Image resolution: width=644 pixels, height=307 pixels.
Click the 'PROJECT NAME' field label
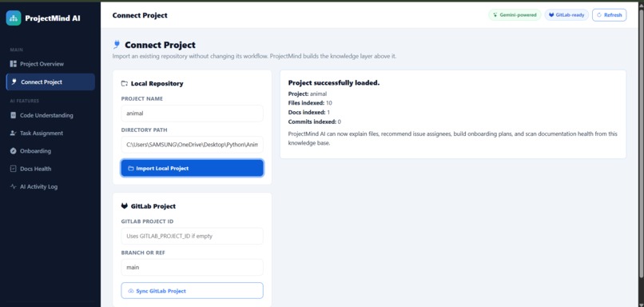click(x=142, y=98)
